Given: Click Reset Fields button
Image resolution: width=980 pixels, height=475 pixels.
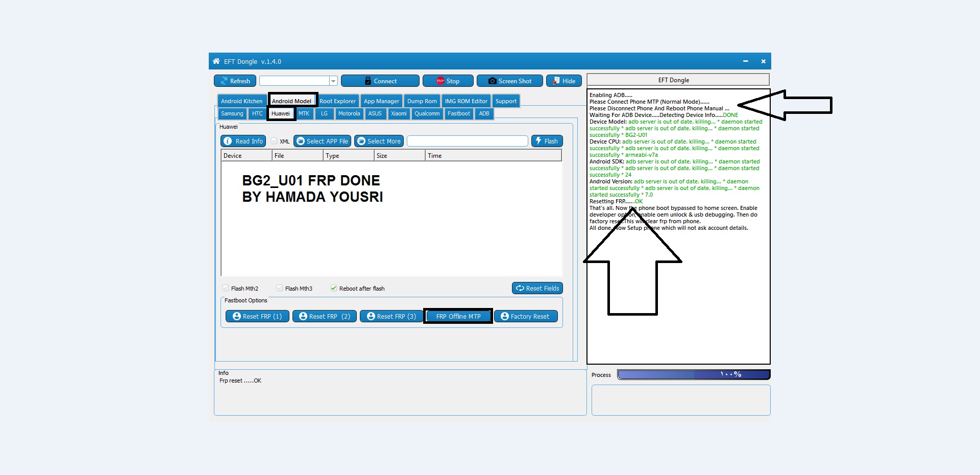Looking at the screenshot, I should 537,288.
